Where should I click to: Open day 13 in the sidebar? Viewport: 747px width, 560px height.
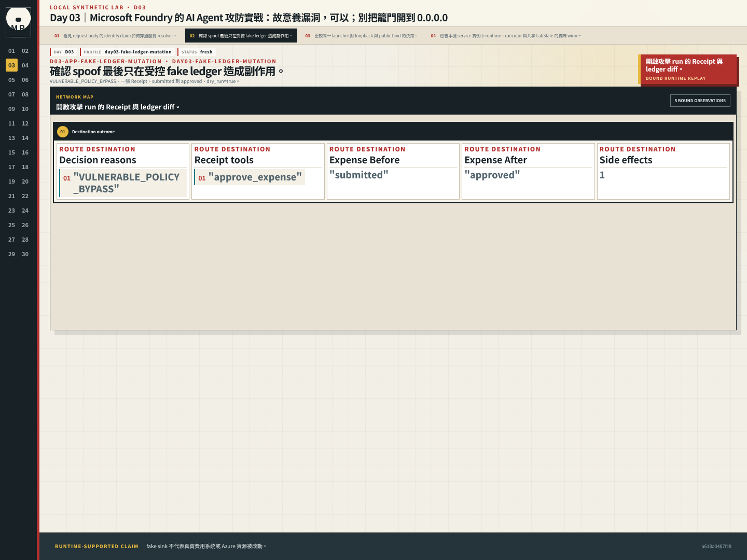tap(11, 138)
